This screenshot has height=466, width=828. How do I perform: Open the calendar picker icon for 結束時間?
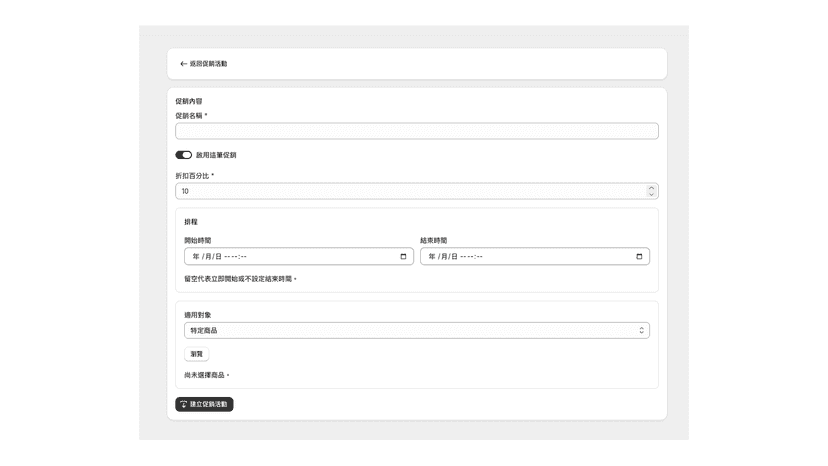639,256
